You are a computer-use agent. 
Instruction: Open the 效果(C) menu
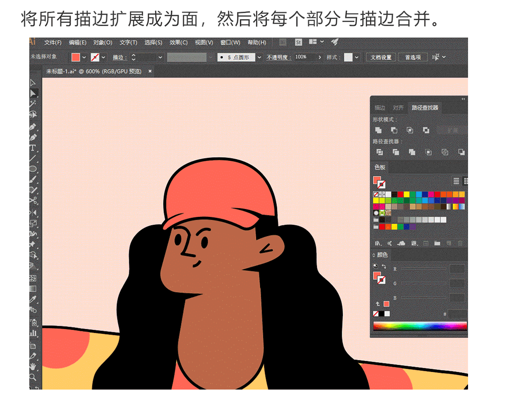pyautogui.click(x=178, y=42)
